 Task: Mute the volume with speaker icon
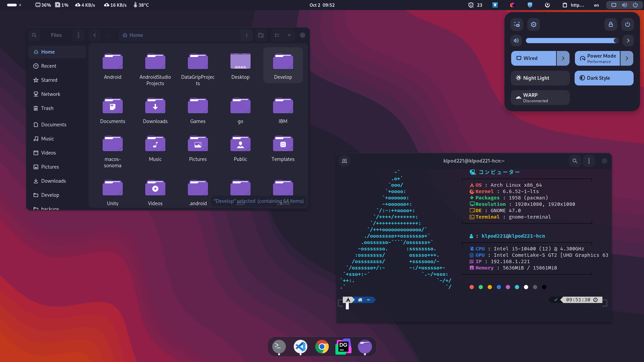[517, 41]
